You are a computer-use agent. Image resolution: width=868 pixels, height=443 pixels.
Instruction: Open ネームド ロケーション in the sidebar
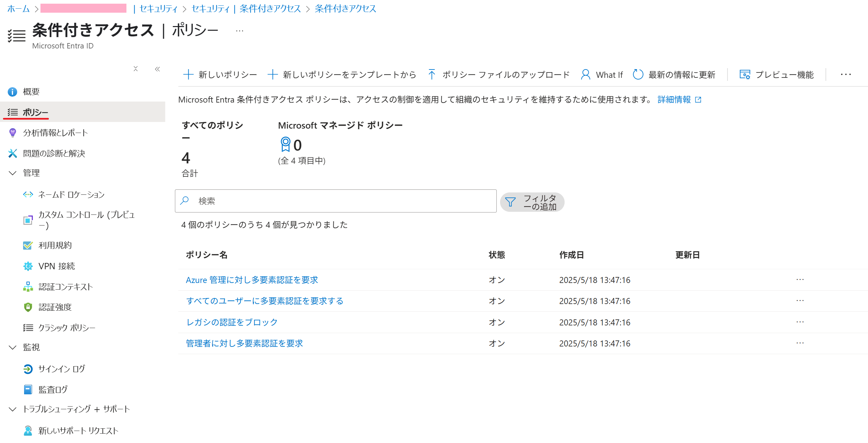click(x=71, y=194)
